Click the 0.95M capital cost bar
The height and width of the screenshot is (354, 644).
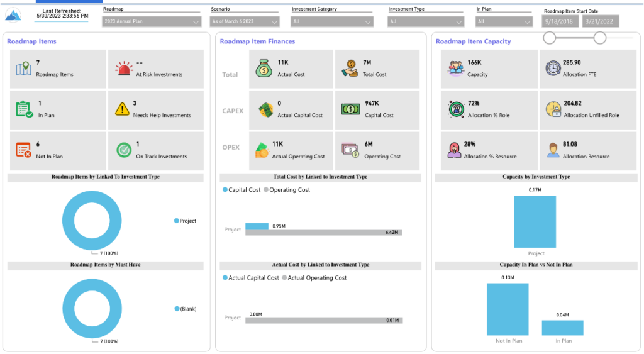click(257, 226)
